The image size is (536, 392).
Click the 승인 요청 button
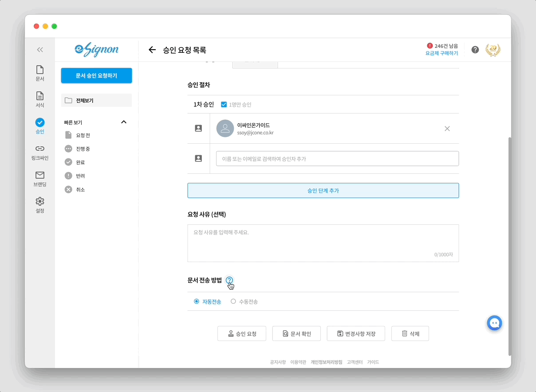point(242,333)
